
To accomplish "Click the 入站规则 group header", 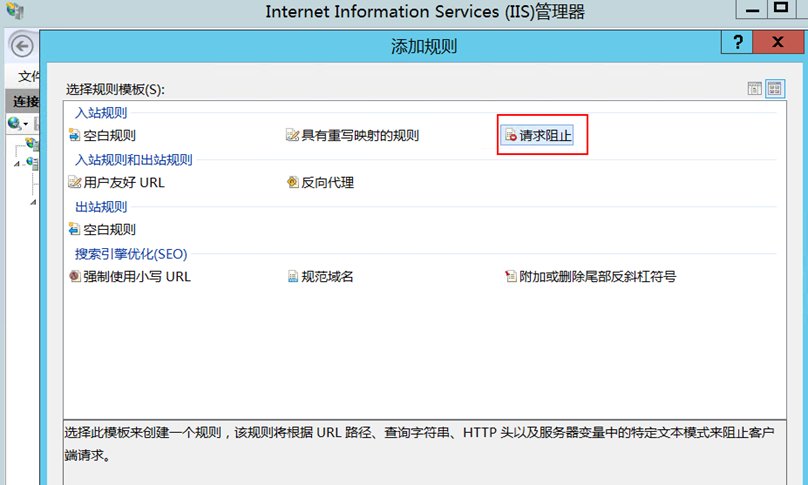I will coord(101,113).
